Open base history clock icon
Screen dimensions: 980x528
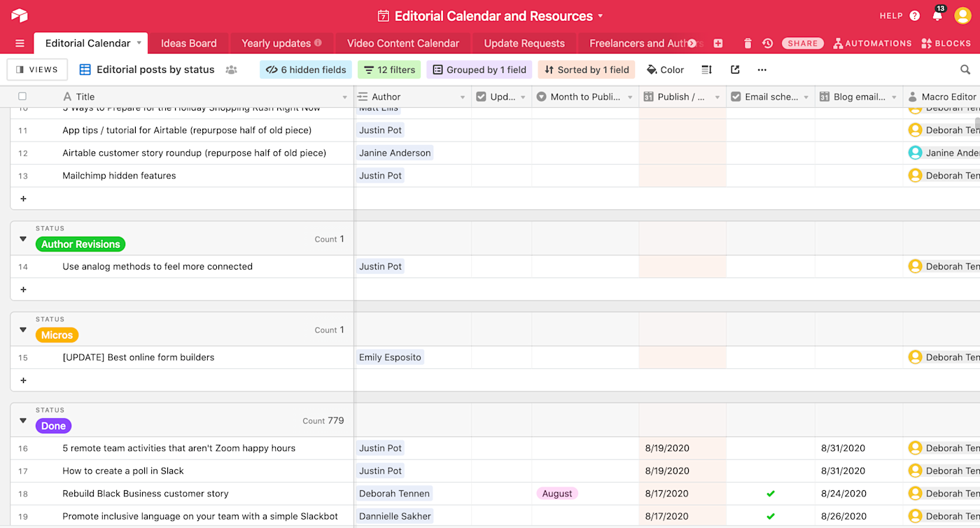pos(767,43)
